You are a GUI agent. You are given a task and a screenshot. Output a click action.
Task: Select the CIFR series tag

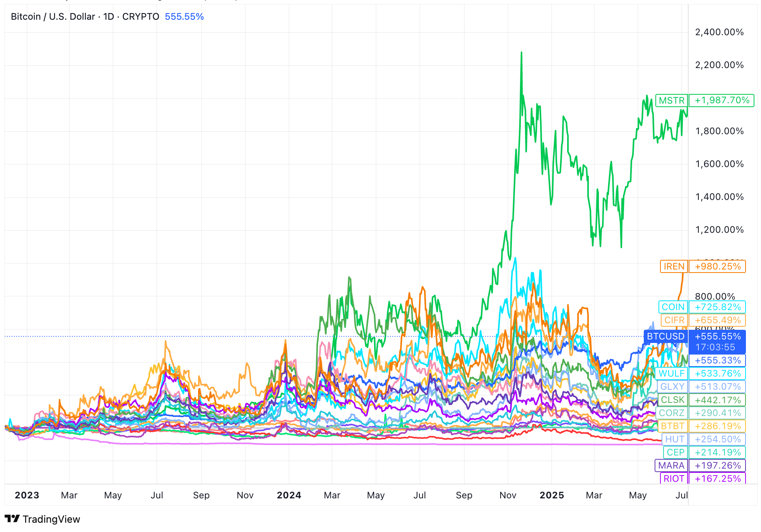pos(674,320)
